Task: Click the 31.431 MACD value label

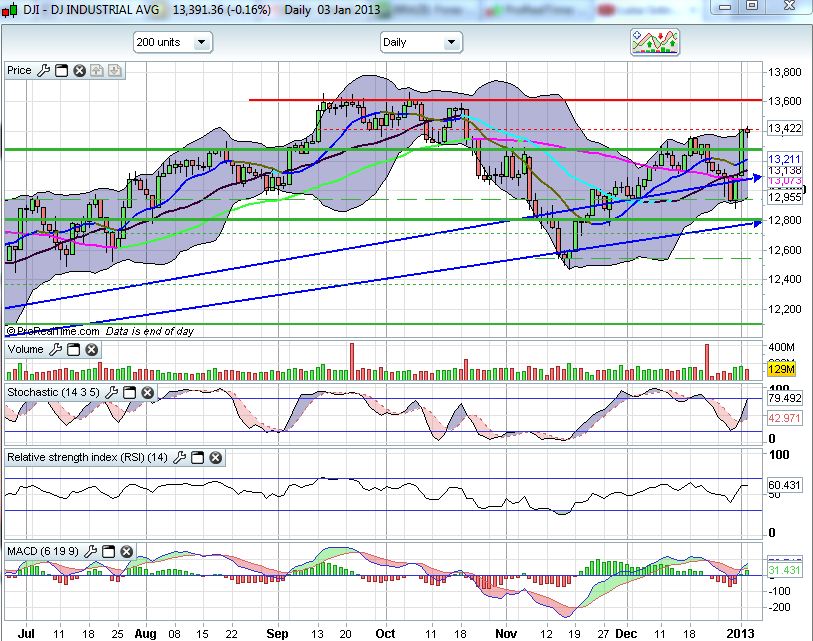Action: [x=784, y=570]
